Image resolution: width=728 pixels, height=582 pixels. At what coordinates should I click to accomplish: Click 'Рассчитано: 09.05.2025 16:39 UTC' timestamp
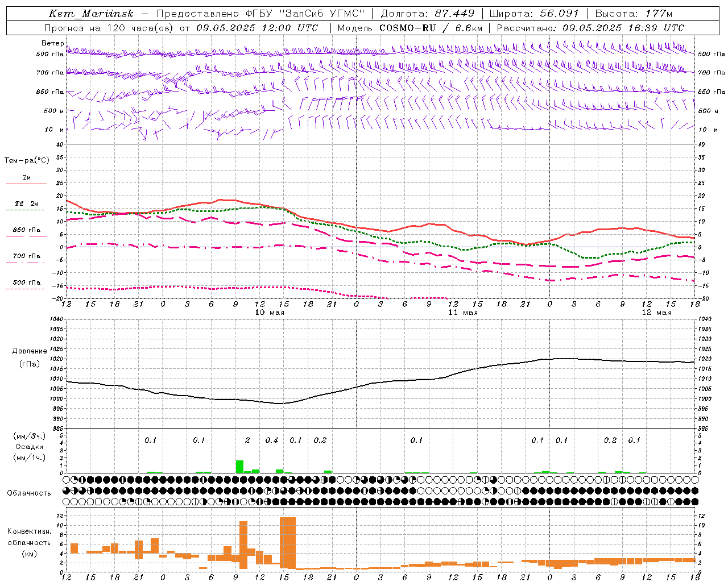pyautogui.click(x=590, y=28)
